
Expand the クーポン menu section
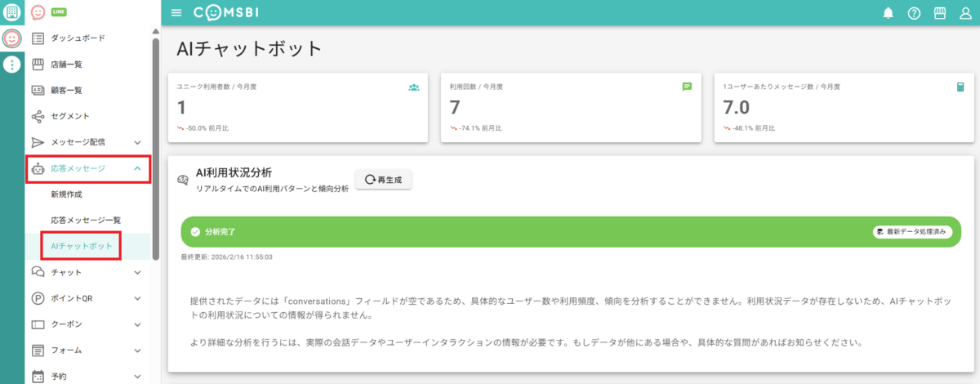pos(137,324)
